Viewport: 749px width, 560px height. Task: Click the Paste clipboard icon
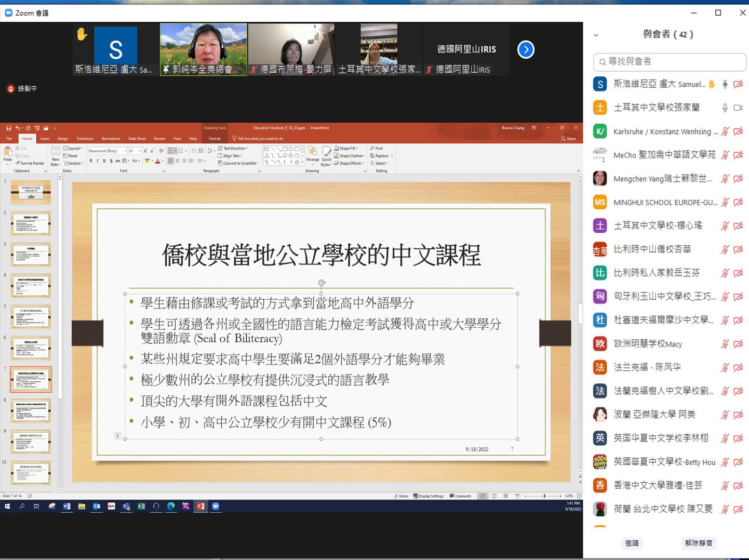(7, 151)
